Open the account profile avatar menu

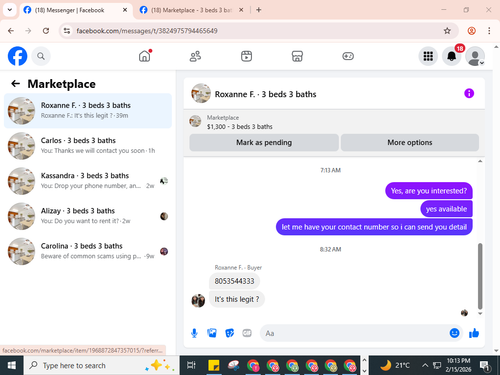pyautogui.click(x=475, y=56)
